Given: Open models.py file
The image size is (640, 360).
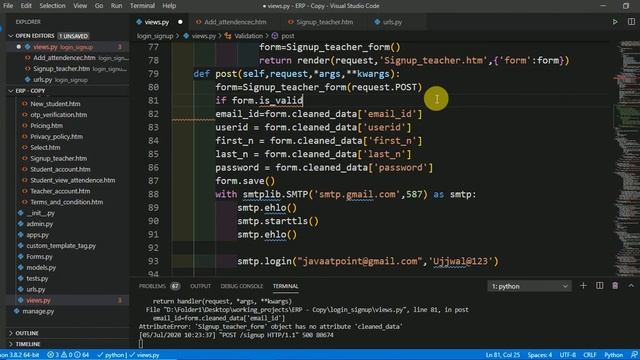Looking at the screenshot, I should (x=41, y=267).
